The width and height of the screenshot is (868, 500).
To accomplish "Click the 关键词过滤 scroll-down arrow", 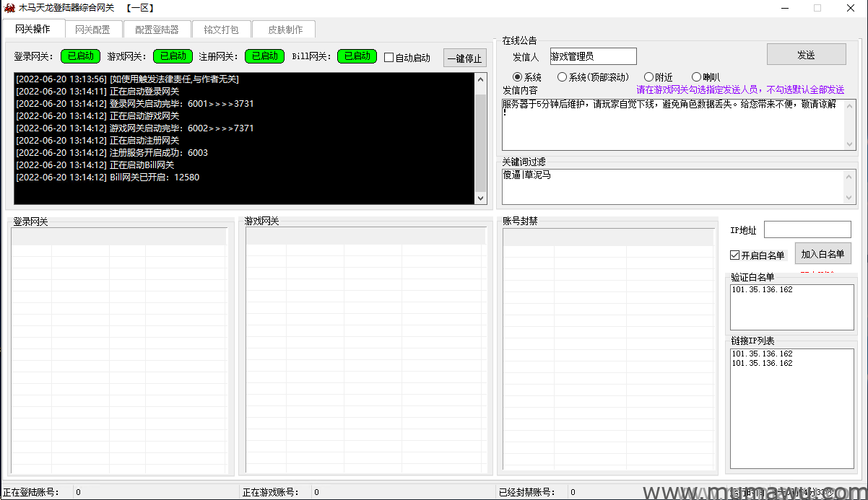I will 850,197.
